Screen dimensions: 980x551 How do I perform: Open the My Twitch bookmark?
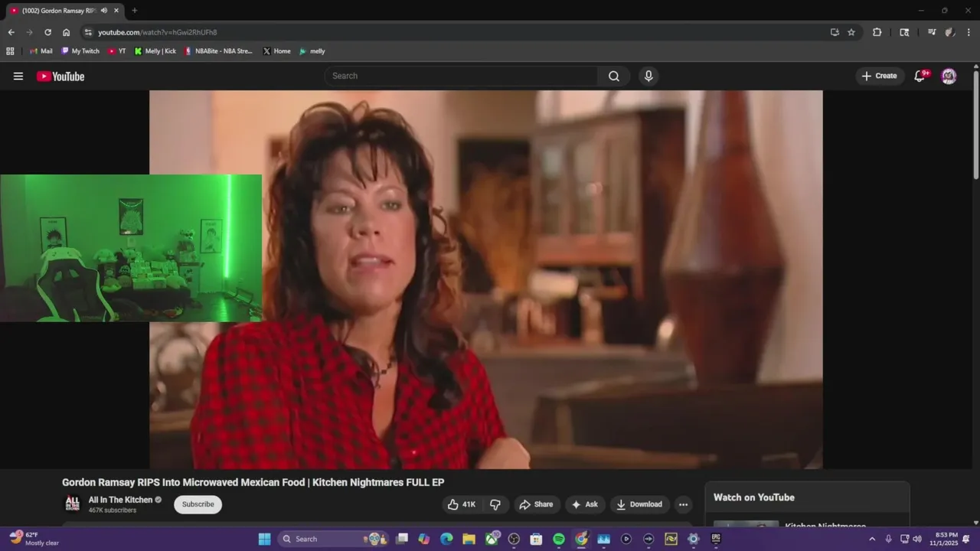tap(80, 51)
